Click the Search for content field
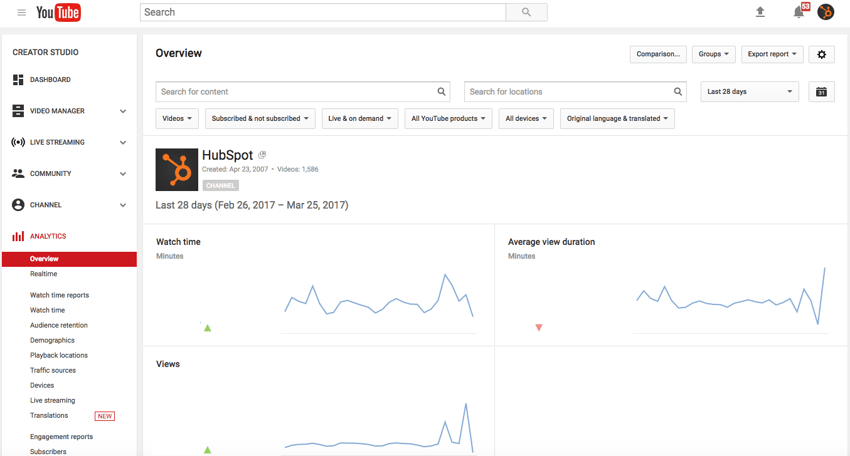 click(x=303, y=92)
